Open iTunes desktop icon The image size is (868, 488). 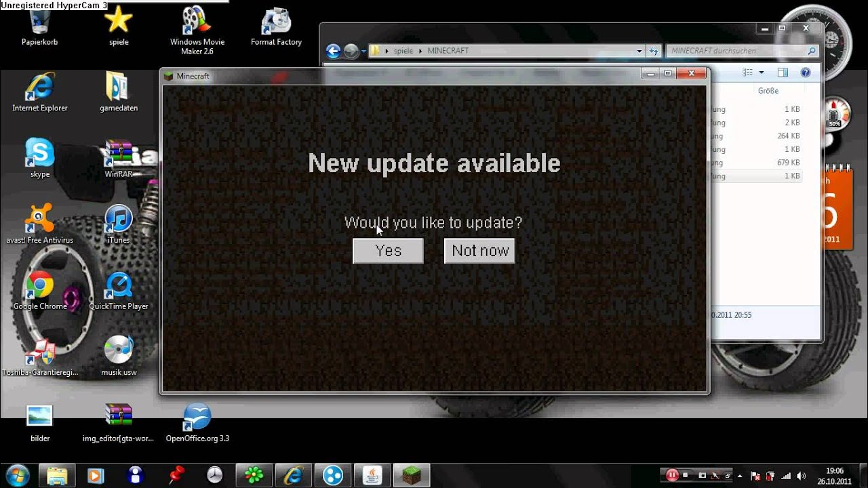pos(119,224)
